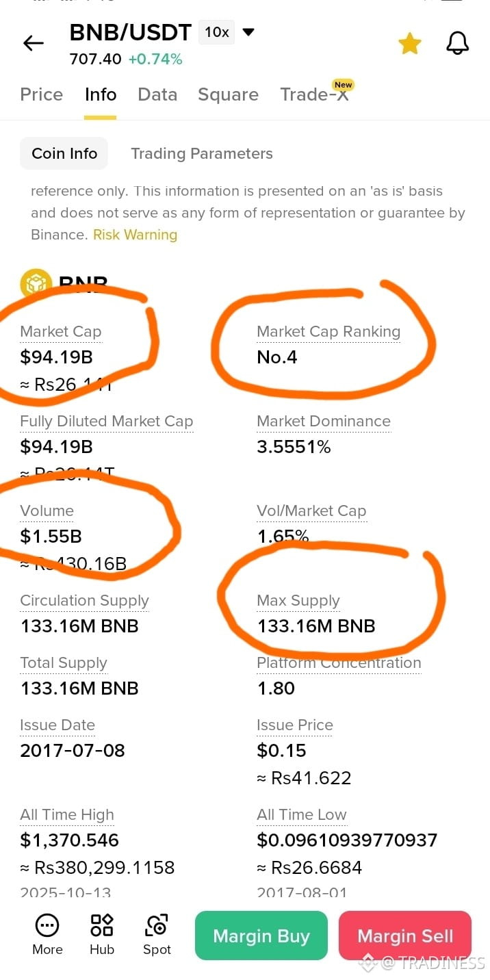Screen dimensions: 490x980
Task: Open the Hub icon
Action: click(x=102, y=925)
